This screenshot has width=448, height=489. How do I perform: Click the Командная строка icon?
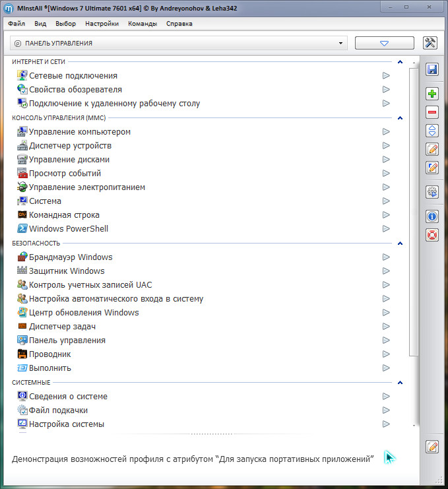coord(22,214)
